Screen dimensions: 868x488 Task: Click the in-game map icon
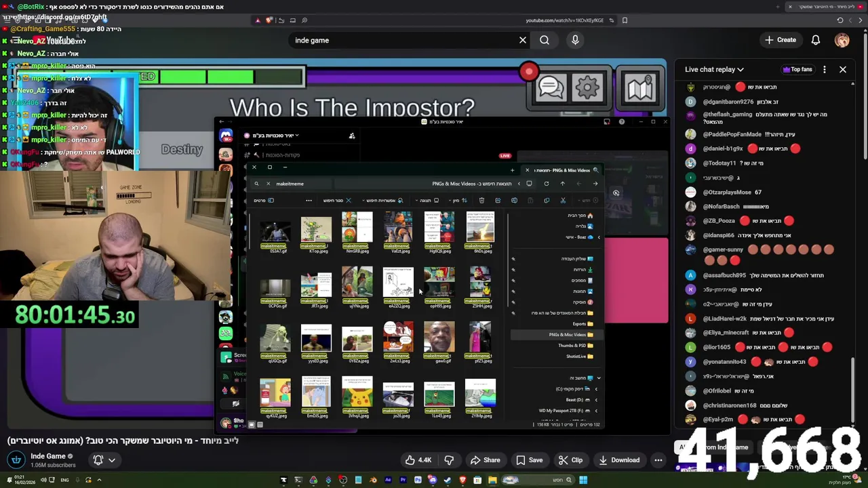(639, 87)
